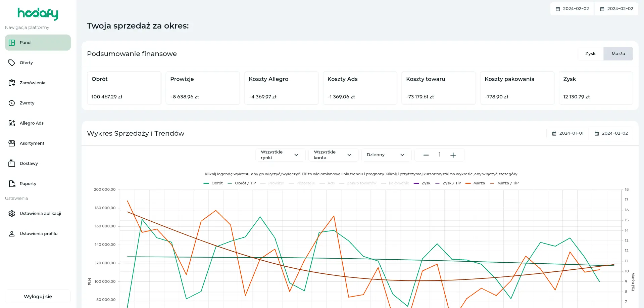The width and height of the screenshot is (644, 308).
Task: Open top start date picker 2024-02-02
Action: [572, 9]
